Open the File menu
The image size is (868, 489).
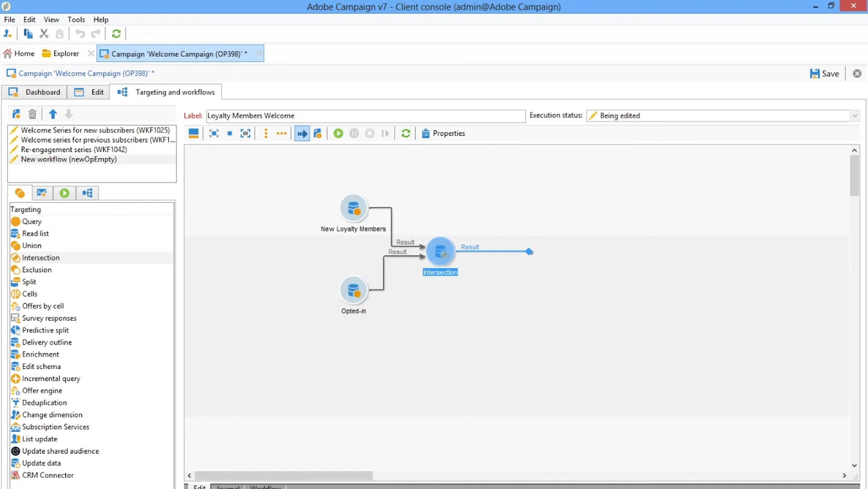pos(10,19)
